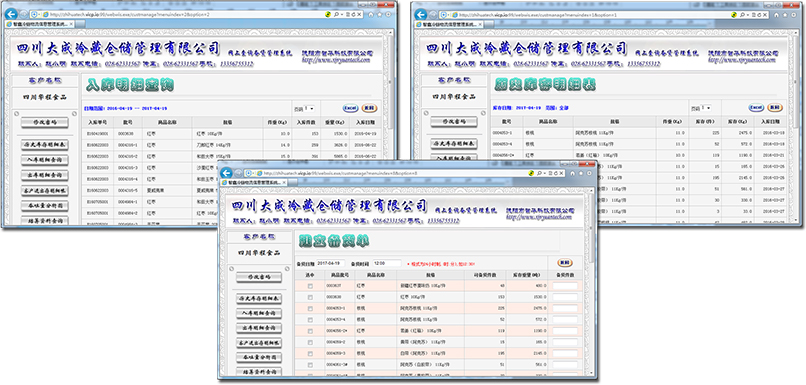Tick the checkbox for item 0004059-3 row
Image resolution: width=806 pixels, height=385 pixels.
pos(309,354)
